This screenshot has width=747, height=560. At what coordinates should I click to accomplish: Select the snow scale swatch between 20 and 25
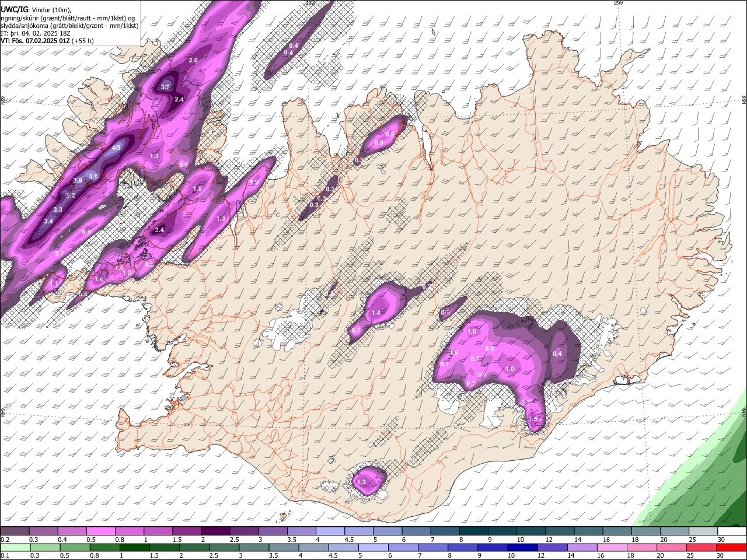675,531
